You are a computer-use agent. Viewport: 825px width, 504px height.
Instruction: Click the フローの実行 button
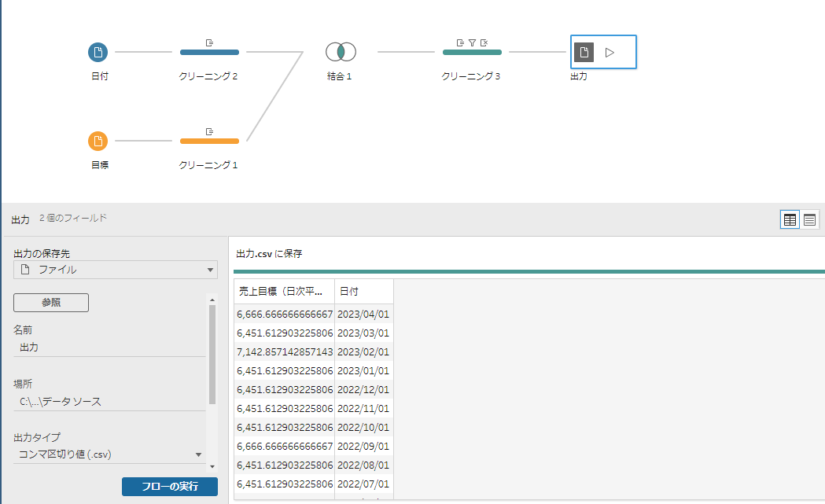(x=169, y=487)
